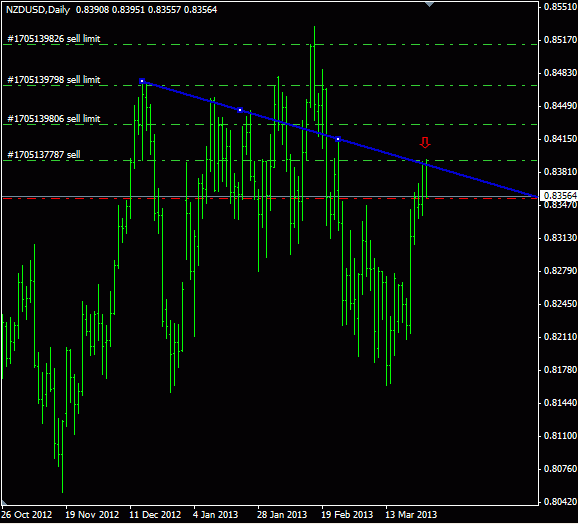
Task: Select trendline's first anchor point near December
Action: 142,81
